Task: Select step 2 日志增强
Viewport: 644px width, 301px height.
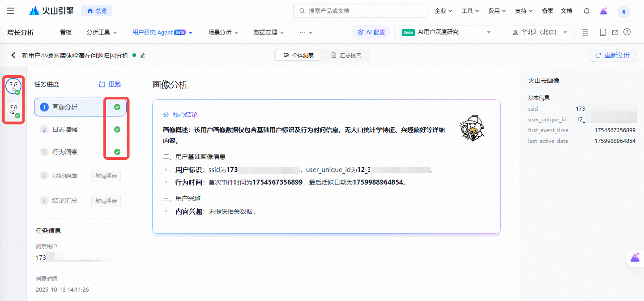Action: click(x=65, y=129)
